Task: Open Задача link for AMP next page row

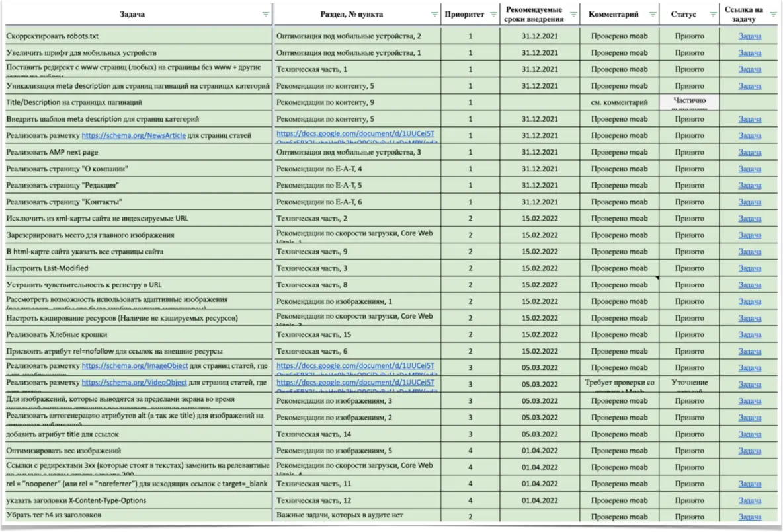Action: pos(749,153)
